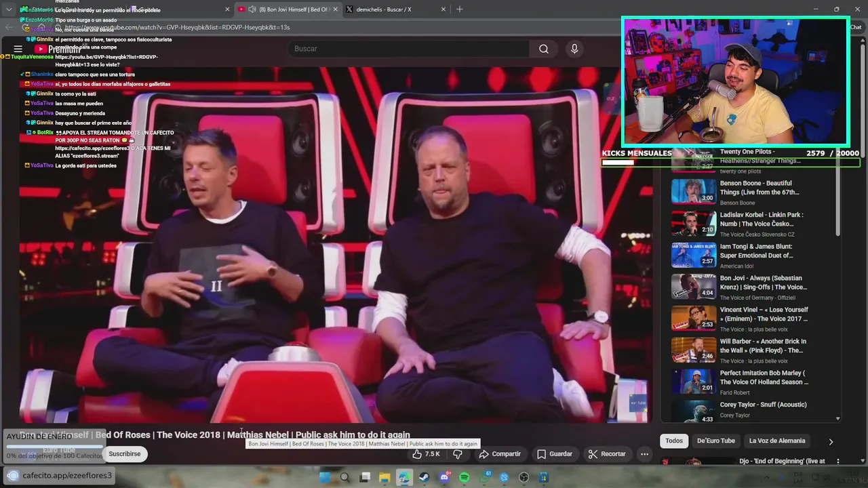Start voice search with the microphone icon
Viewport: 868px width, 488px height.
coord(574,49)
